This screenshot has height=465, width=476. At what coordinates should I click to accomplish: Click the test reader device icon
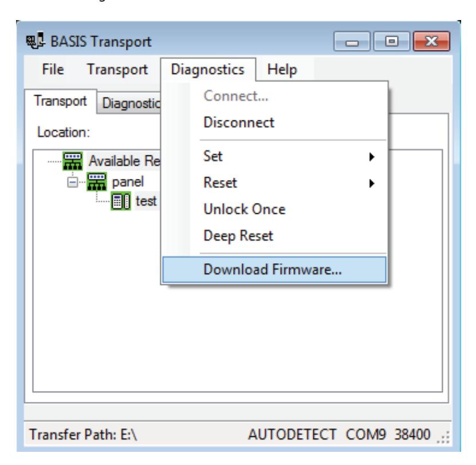click(x=121, y=201)
